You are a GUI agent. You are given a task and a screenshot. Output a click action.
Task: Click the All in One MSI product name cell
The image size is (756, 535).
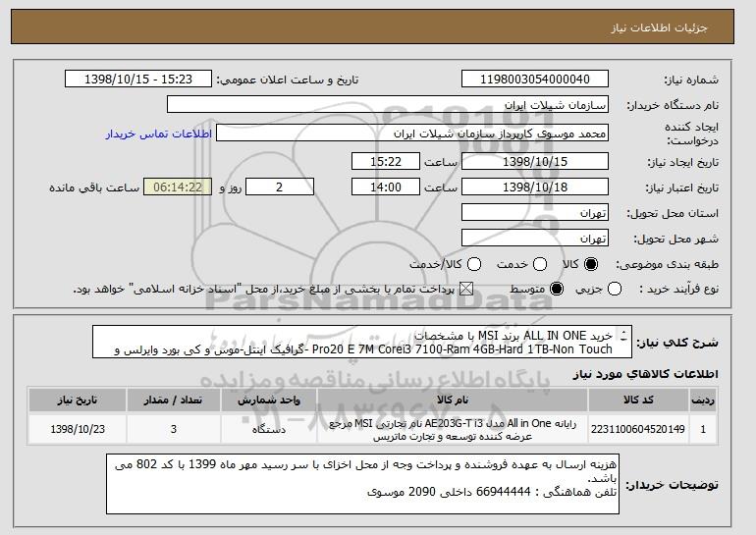pyautogui.click(x=453, y=429)
